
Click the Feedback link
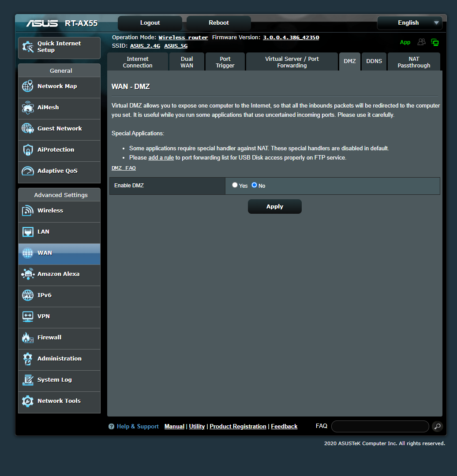click(284, 427)
